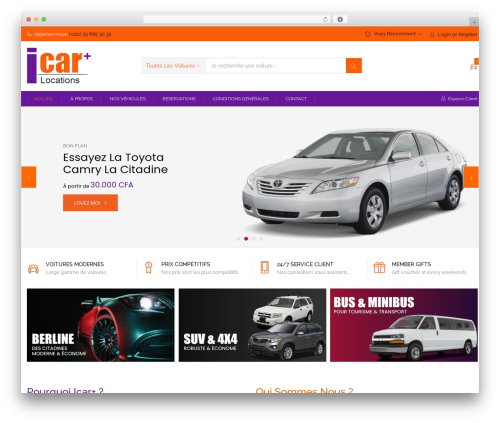Viewport: 500px width, 423px height.
Task: Click the VOITURES MODERNES feature title
Action: pos(75,264)
